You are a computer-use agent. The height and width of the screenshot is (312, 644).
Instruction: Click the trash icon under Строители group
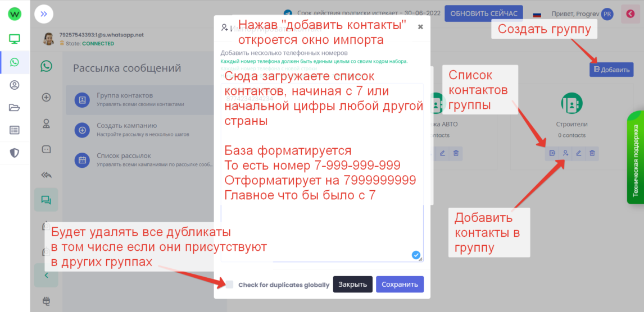592,153
